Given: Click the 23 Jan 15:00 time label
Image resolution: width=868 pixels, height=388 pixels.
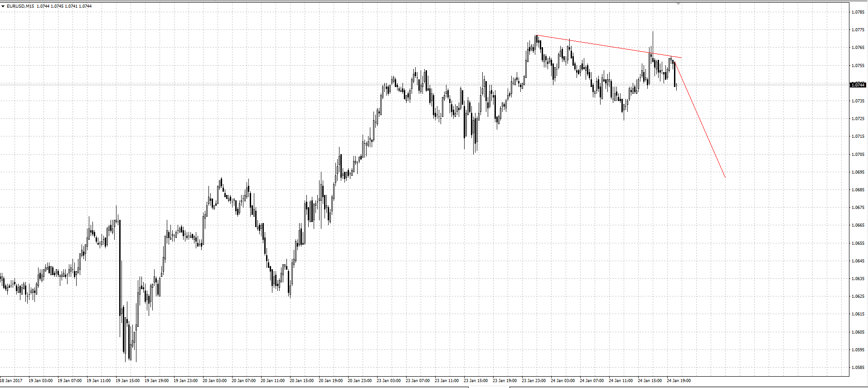Looking at the screenshot, I should [x=475, y=381].
